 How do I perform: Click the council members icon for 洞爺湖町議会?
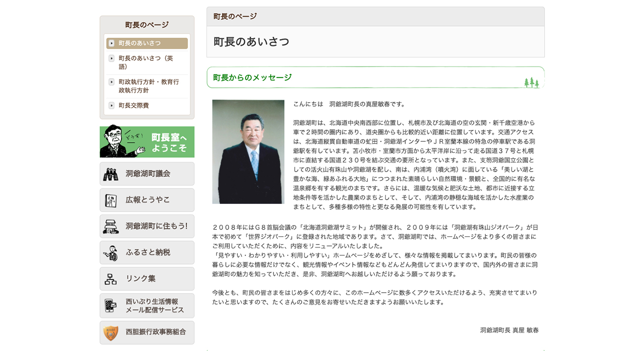coord(111,174)
